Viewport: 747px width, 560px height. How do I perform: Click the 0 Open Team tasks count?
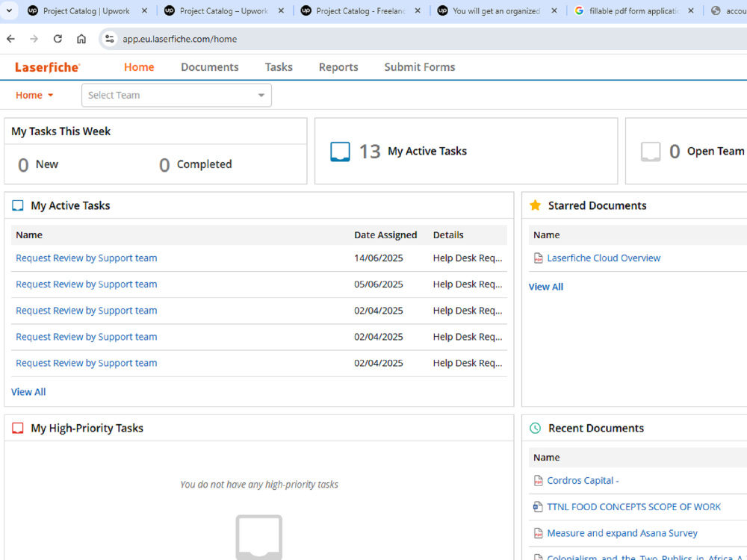click(674, 152)
